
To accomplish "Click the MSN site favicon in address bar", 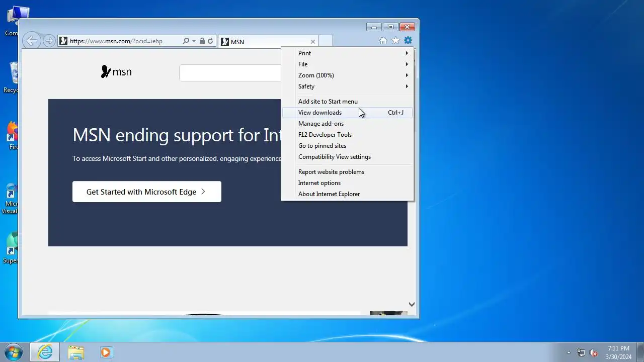I will click(x=63, y=41).
